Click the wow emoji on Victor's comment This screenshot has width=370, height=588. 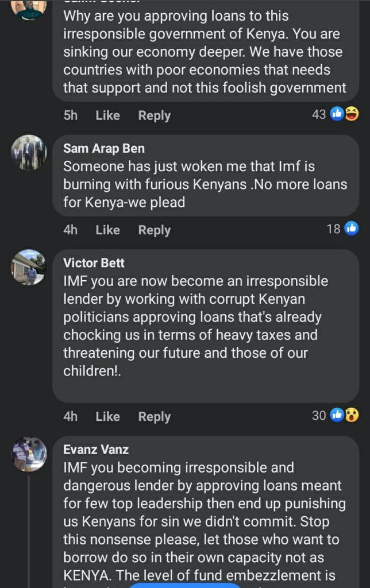pyautogui.click(x=352, y=415)
